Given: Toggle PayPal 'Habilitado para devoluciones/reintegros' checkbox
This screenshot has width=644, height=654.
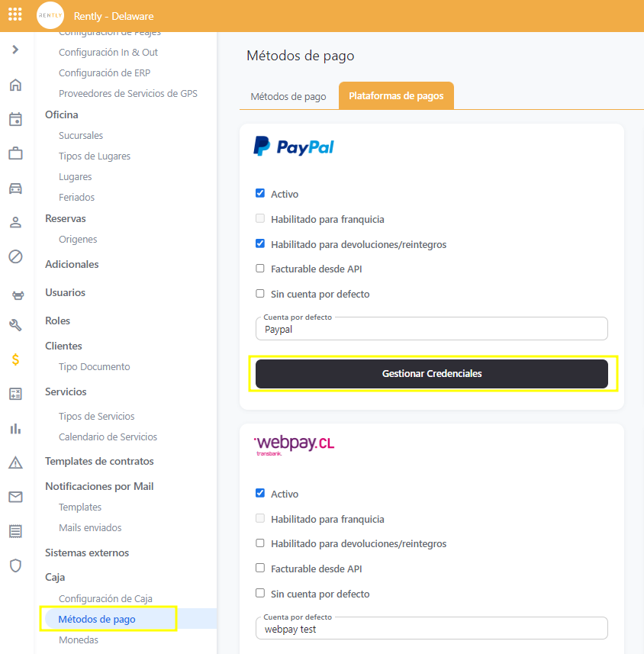Looking at the screenshot, I should (x=260, y=244).
